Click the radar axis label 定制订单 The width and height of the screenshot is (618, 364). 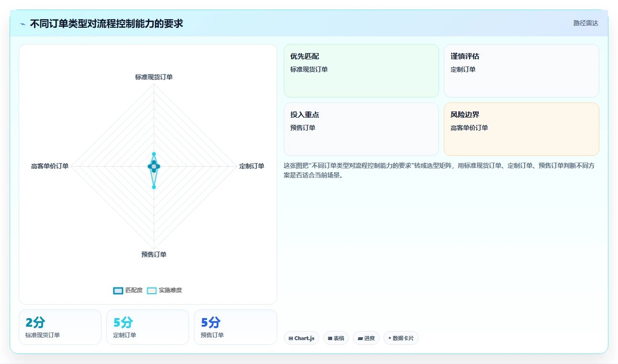click(252, 166)
